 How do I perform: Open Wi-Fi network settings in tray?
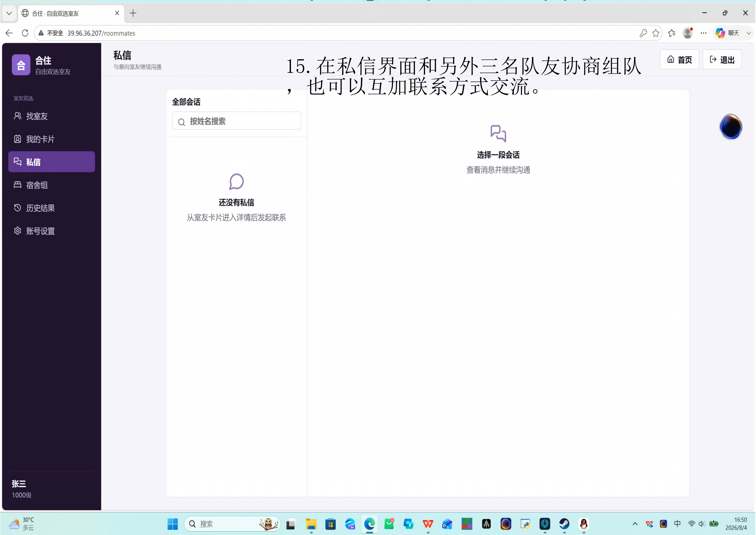(x=691, y=524)
